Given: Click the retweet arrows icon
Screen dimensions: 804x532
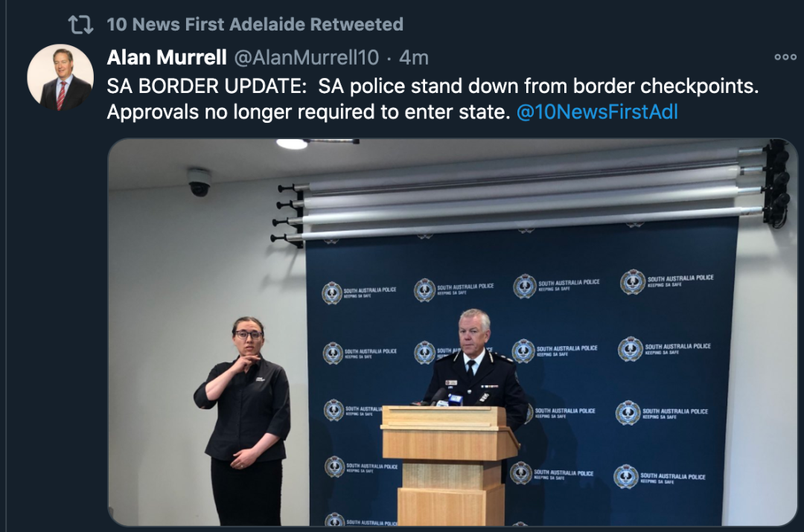Looking at the screenshot, I should coord(80,24).
